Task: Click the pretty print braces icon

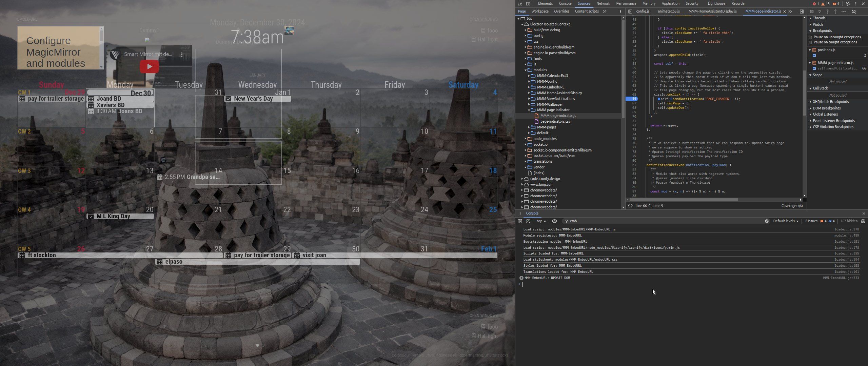Action: [x=630, y=206]
